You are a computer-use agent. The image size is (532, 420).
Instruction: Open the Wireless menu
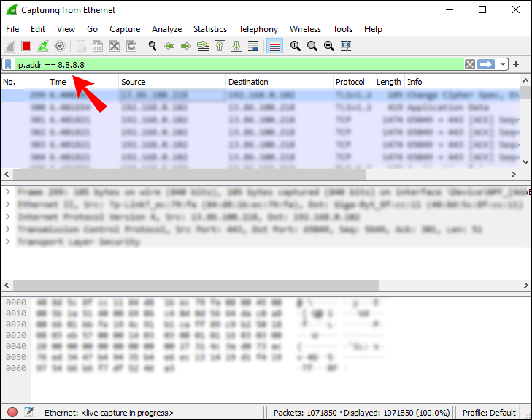click(305, 29)
